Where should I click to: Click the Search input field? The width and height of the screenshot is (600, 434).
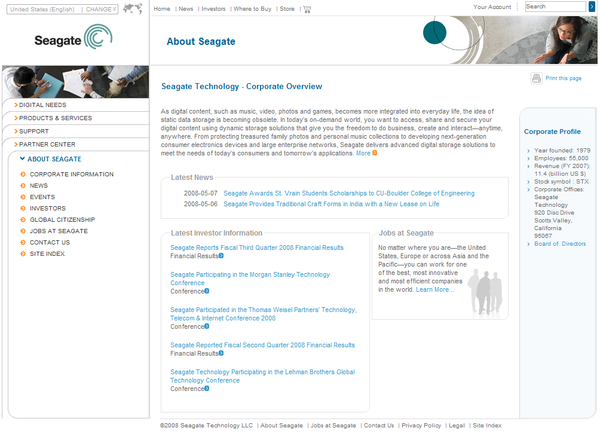pyautogui.click(x=555, y=7)
